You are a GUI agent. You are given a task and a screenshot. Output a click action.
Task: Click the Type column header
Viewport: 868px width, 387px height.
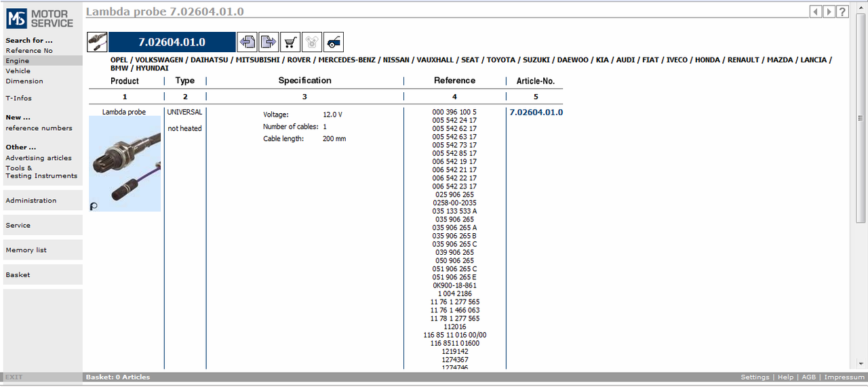click(x=185, y=81)
